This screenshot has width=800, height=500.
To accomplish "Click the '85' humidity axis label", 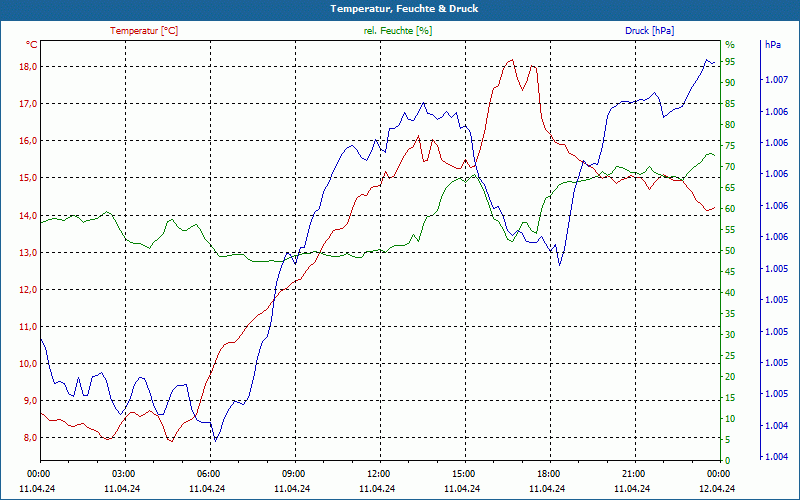I will [730, 104].
